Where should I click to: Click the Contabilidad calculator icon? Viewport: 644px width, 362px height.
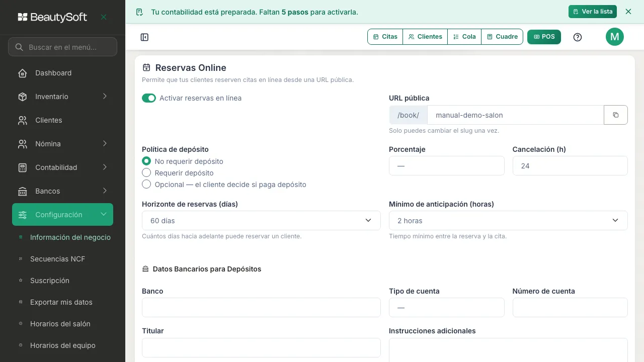pos(23,167)
